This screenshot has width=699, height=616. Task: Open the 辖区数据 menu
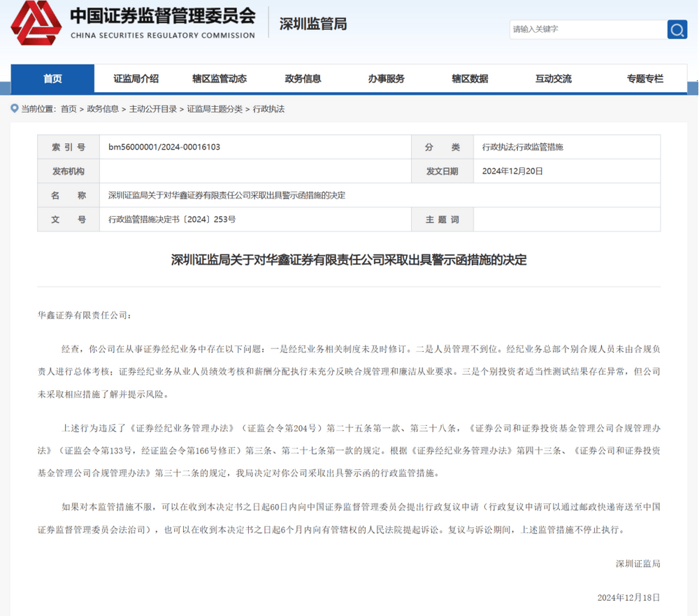pyautogui.click(x=470, y=79)
